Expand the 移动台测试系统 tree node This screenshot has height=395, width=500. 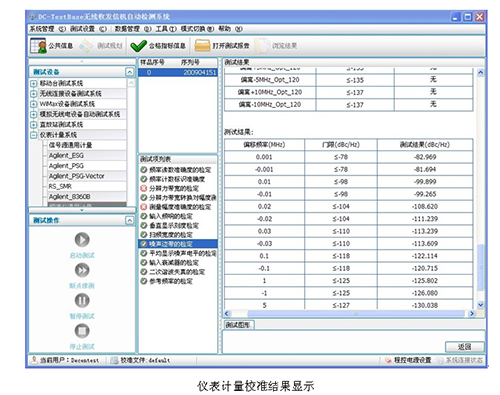point(33,83)
